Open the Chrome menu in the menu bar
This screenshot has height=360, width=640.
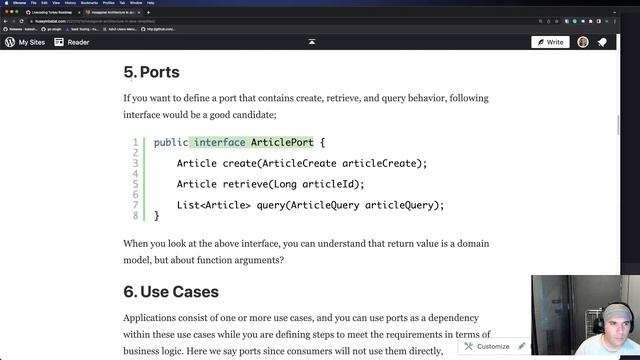19,3
